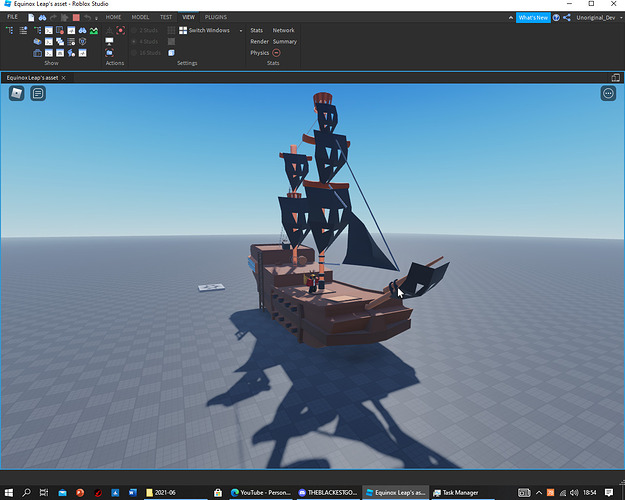This screenshot has height=500, width=625.
Task: Open the quick access toolbar customize arrow
Action: pos(96,18)
